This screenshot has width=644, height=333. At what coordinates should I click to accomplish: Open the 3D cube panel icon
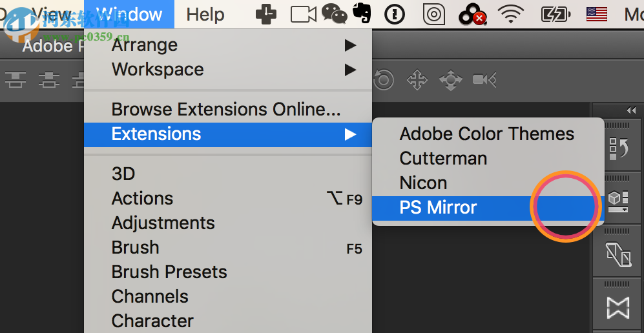(618, 201)
